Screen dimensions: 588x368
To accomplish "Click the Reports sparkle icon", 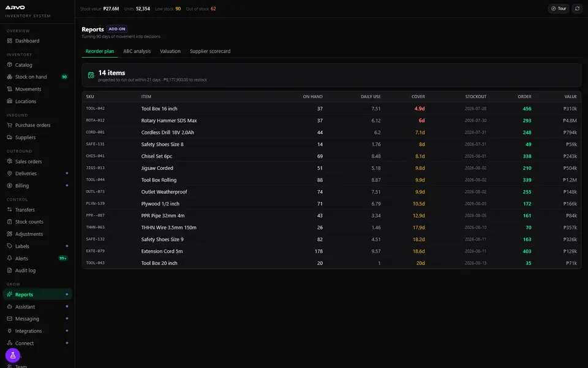I will click(9, 294).
